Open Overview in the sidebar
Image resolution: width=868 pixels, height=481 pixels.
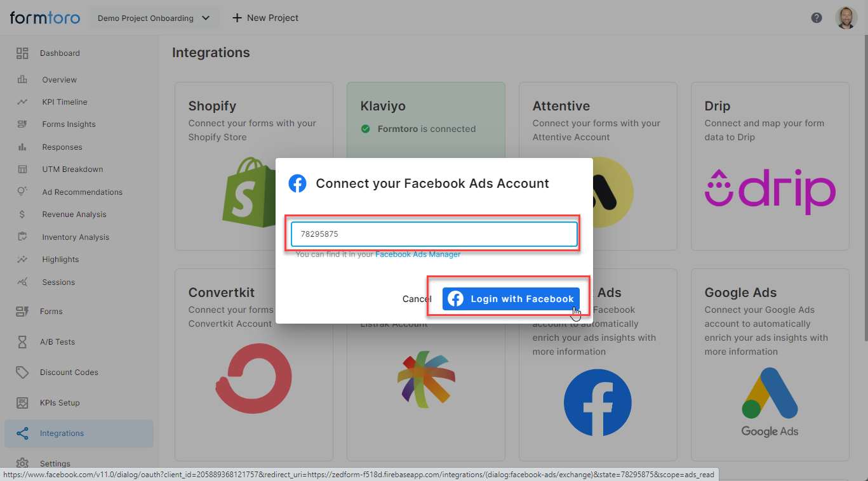[60, 80]
